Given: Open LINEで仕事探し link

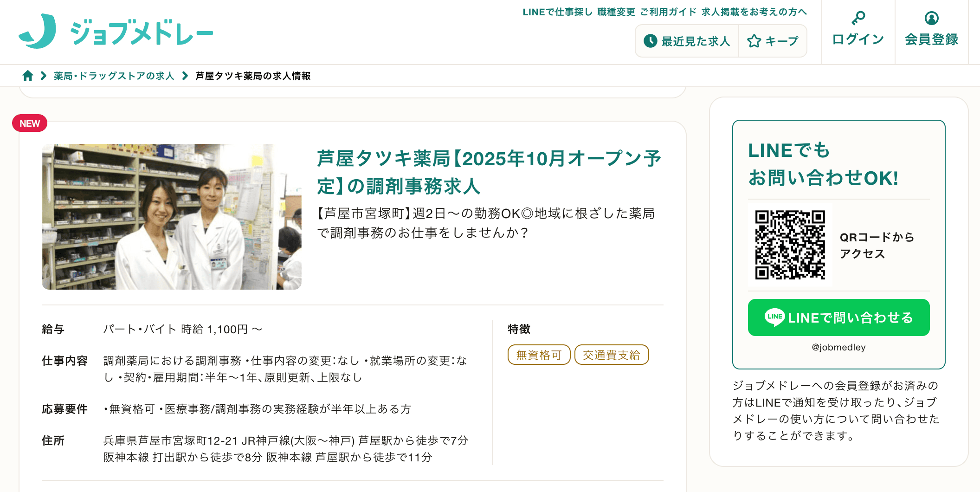Looking at the screenshot, I should coord(557,12).
